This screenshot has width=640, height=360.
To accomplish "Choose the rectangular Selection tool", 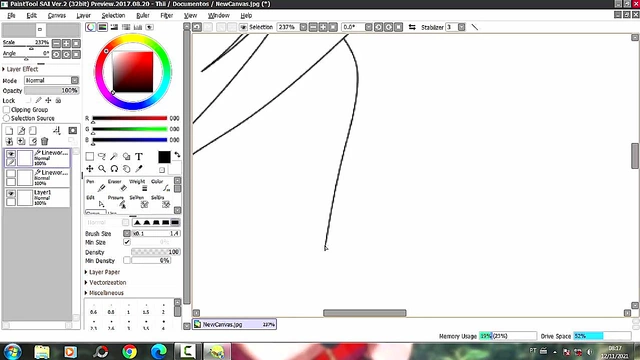I will 90,157.
